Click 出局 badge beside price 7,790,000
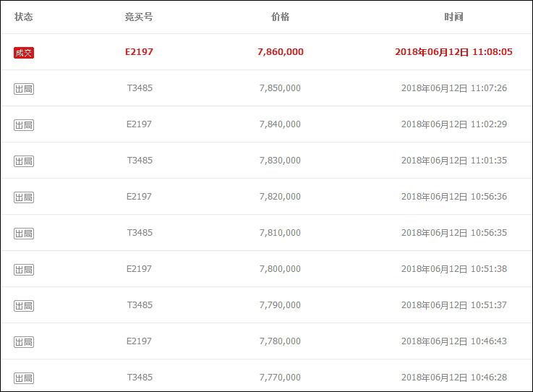 [24, 305]
